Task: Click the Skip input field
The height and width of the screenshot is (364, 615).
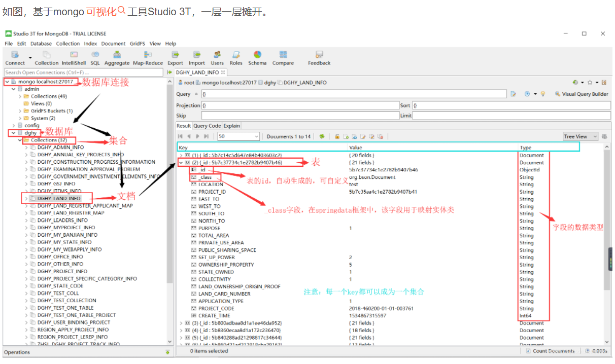Action: (300, 116)
